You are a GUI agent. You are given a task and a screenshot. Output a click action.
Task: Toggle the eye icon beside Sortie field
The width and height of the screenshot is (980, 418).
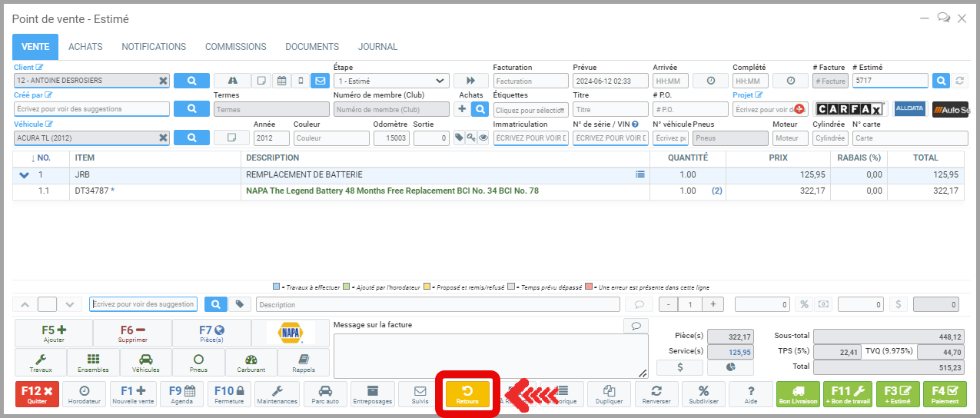(x=483, y=138)
